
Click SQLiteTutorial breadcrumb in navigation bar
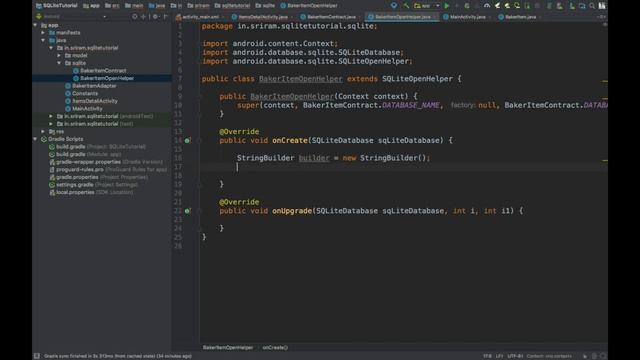[x=56, y=6]
